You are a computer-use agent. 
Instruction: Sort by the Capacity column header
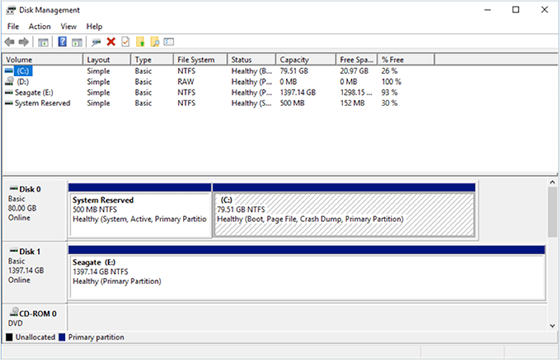[306, 60]
